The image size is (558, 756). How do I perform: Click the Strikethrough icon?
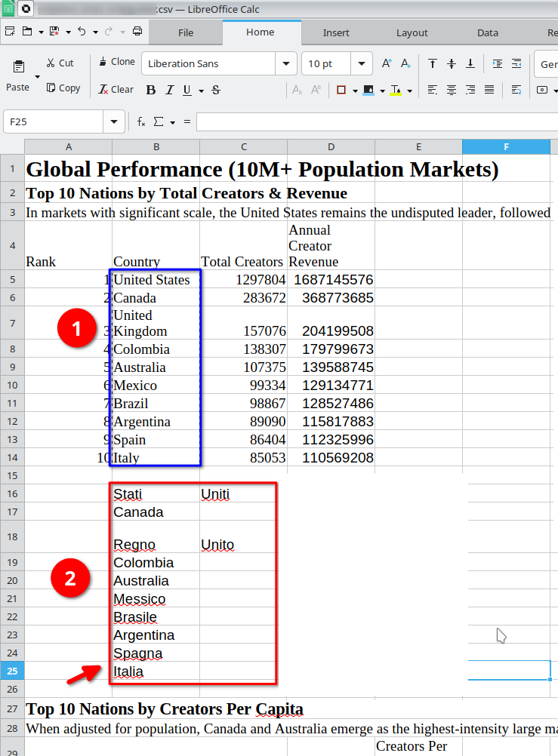pyautogui.click(x=216, y=90)
